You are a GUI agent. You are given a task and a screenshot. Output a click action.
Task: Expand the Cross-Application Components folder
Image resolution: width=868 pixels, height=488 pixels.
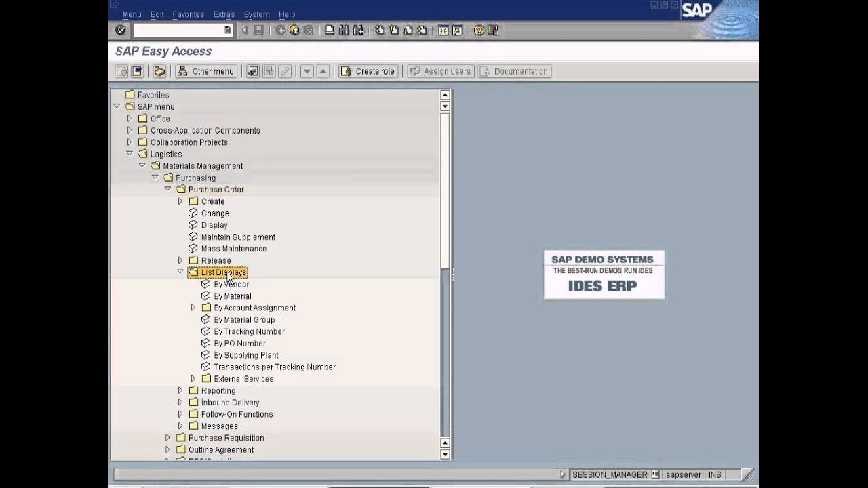[x=130, y=130]
